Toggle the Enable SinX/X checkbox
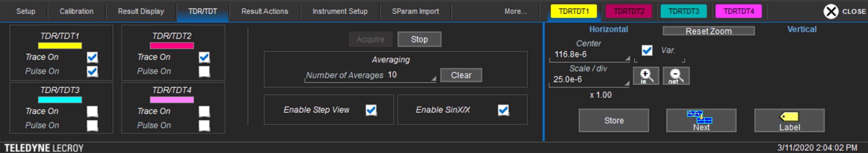The image size is (868, 153). (x=503, y=110)
